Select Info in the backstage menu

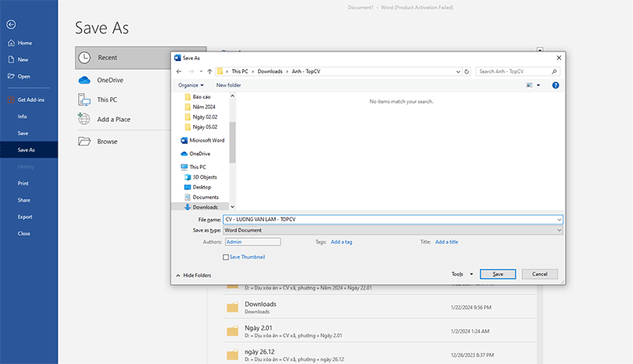click(x=22, y=116)
